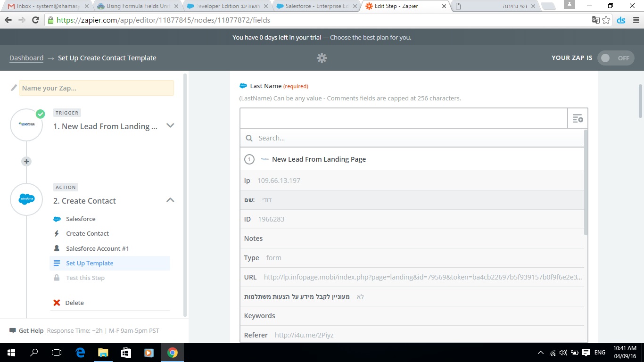644x362 pixels.
Task: Click the trigger step app circle icon
Action: (26, 124)
